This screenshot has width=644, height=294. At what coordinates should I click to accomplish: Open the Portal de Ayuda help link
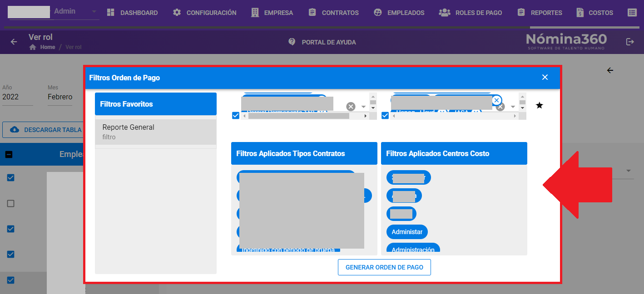tap(322, 42)
